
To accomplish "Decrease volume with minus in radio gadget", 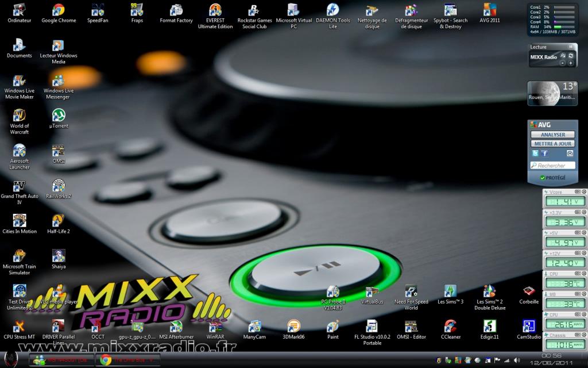I will click(x=563, y=63).
